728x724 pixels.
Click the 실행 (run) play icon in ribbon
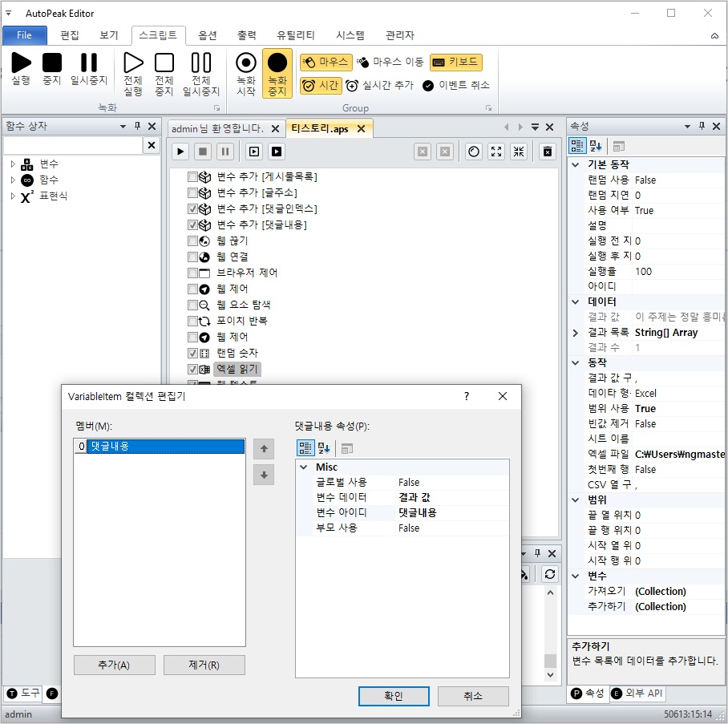(21, 63)
